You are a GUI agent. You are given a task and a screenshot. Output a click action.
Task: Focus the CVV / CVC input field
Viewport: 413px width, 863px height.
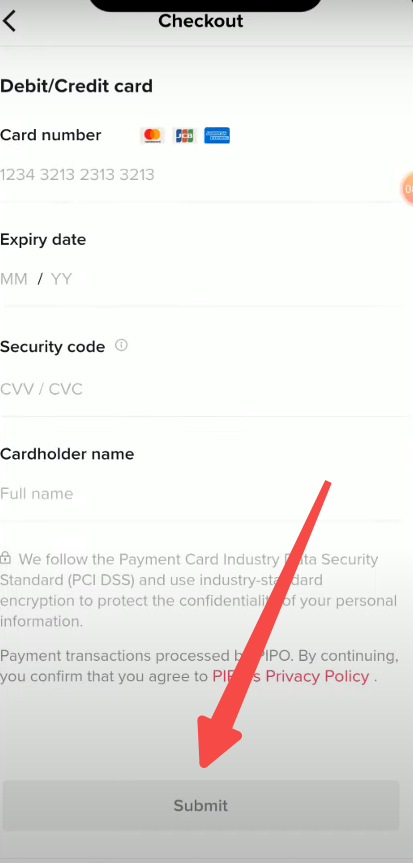click(201, 390)
